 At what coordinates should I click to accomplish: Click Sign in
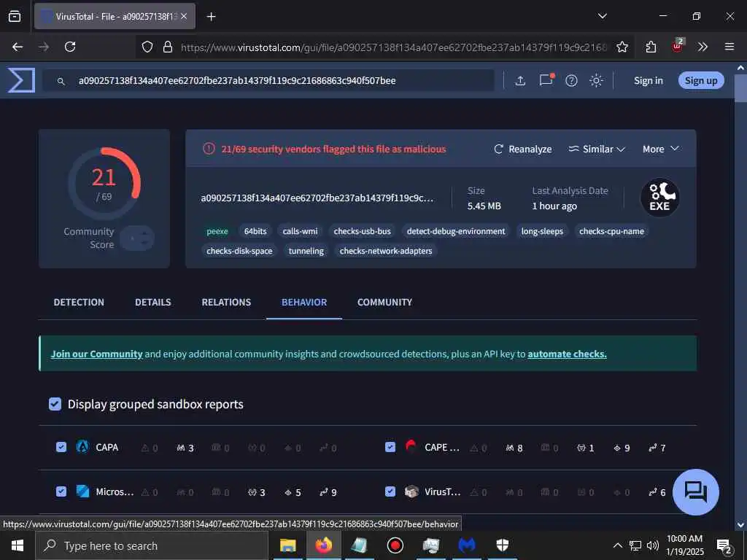648,81
